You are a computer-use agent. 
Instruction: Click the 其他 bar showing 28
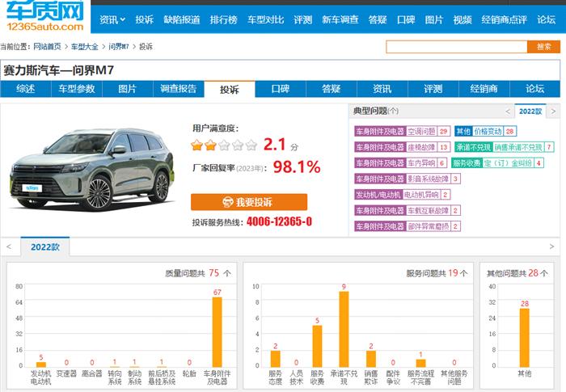click(525, 338)
